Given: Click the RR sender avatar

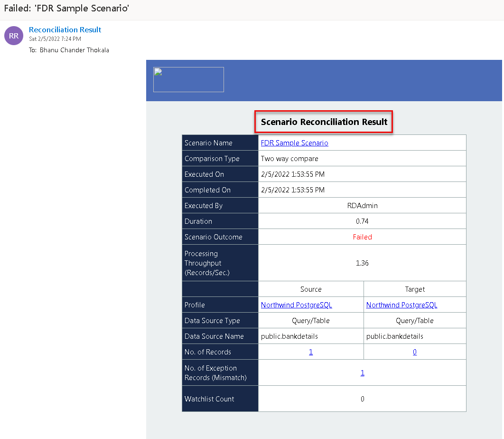Looking at the screenshot, I should [x=13, y=36].
